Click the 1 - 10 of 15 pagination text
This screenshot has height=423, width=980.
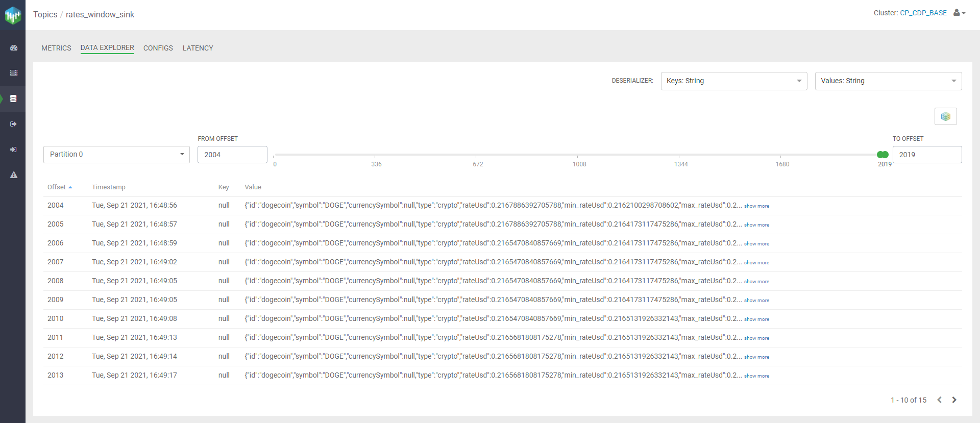tap(909, 400)
